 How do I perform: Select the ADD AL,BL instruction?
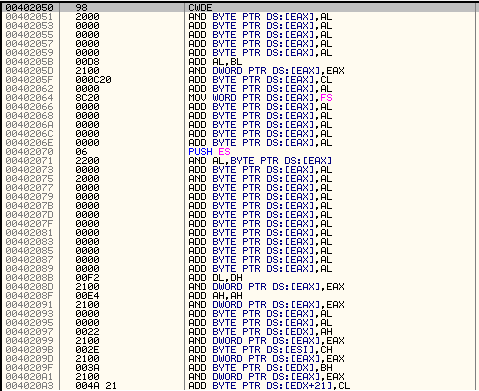pyautogui.click(x=215, y=62)
